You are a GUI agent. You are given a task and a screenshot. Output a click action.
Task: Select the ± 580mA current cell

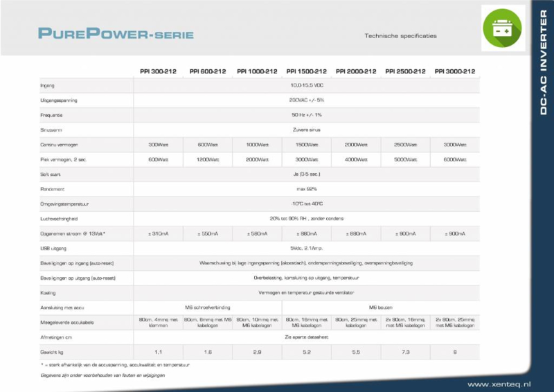[257, 233]
